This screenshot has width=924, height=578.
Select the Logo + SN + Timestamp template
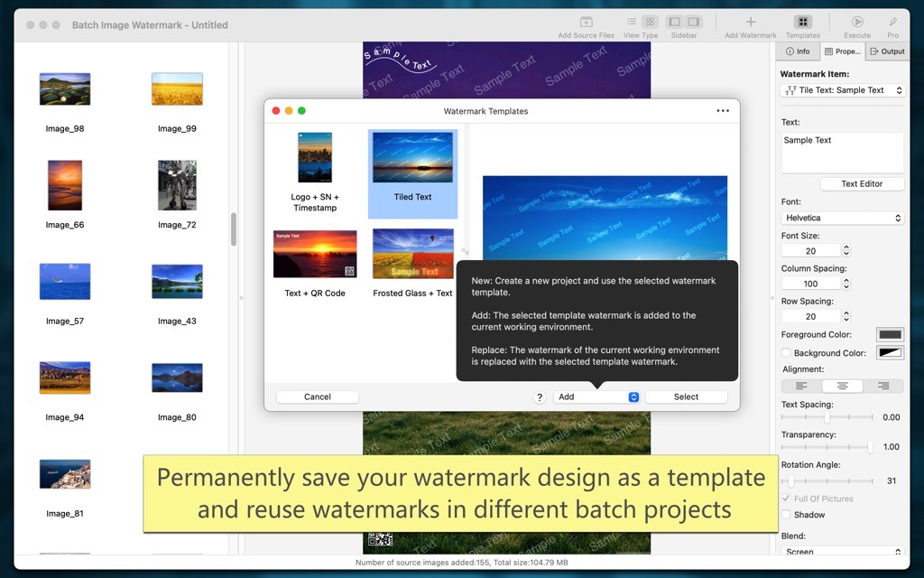coord(315,172)
